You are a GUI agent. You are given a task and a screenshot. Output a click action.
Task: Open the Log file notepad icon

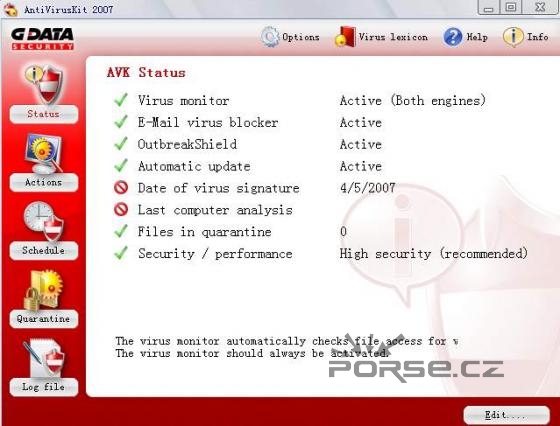44,358
